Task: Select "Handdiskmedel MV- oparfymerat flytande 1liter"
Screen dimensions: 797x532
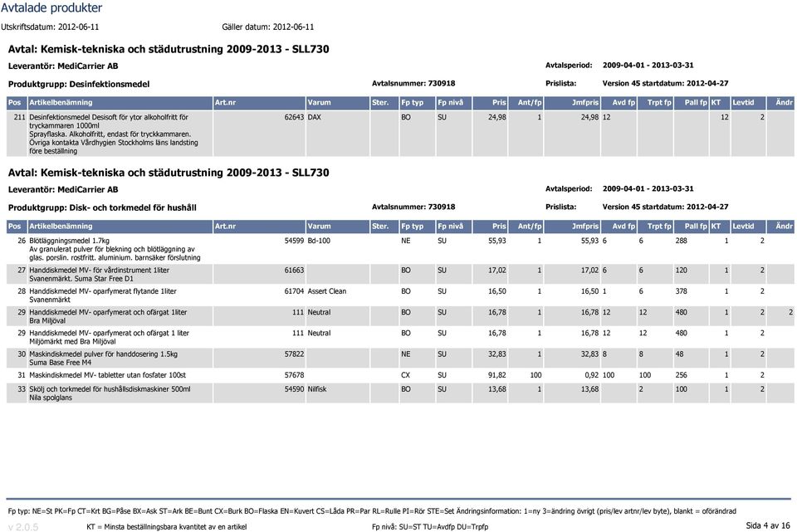Action: tap(103, 291)
